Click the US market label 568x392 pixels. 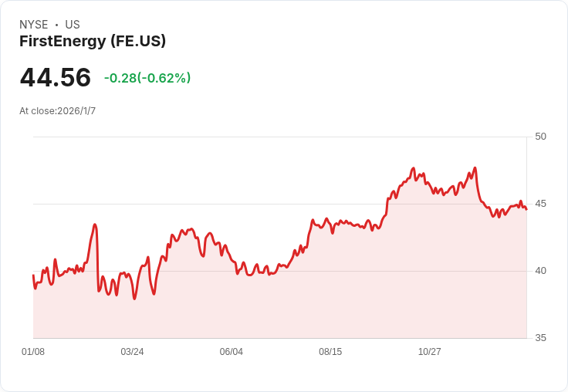73,25
